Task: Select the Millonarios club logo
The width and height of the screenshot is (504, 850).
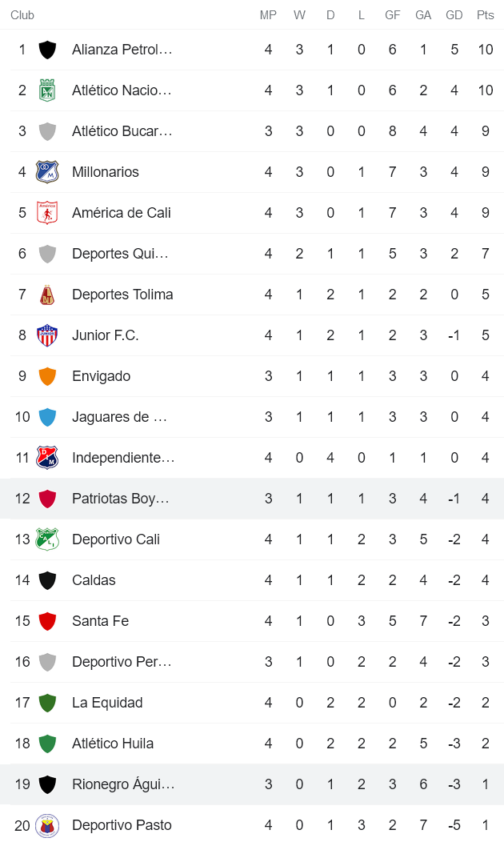Action: pos(48,171)
